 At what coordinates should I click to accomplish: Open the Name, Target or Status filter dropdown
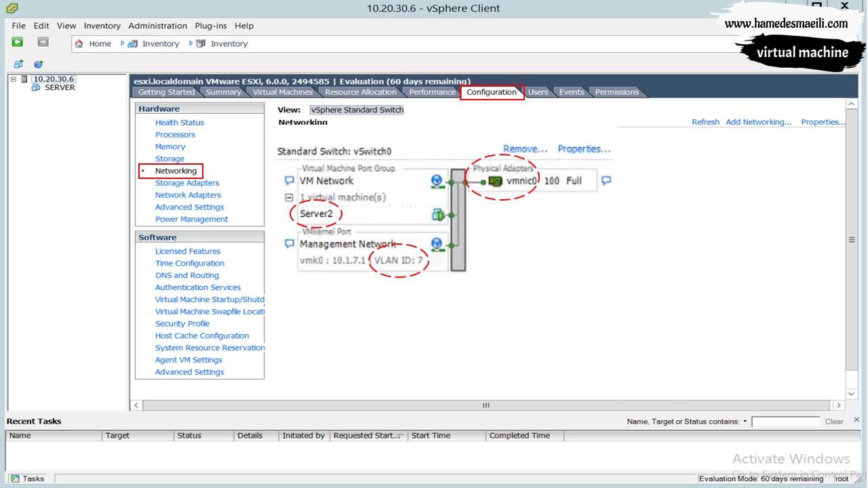(745, 422)
